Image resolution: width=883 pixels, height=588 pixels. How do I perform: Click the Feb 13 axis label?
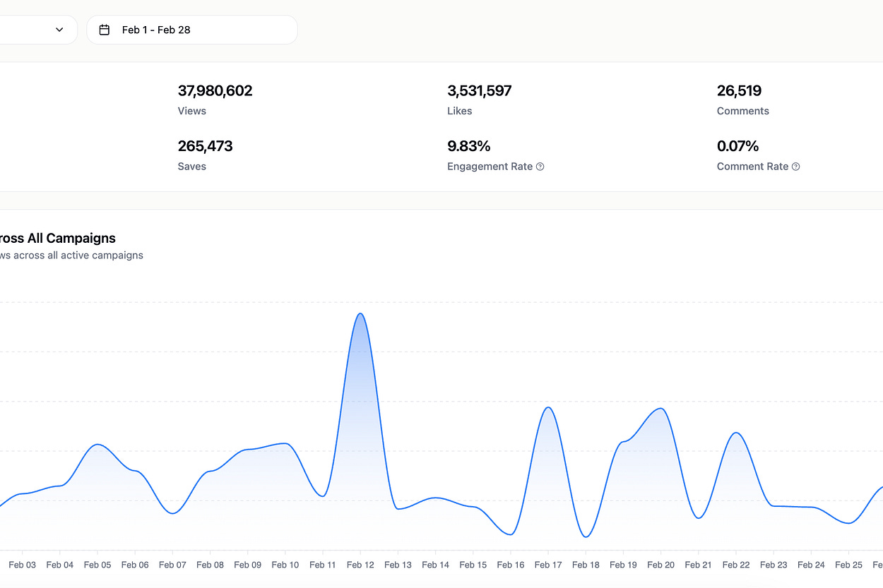(x=398, y=565)
